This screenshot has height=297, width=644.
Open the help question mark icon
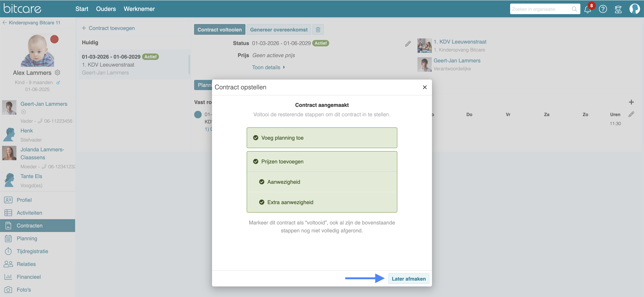(x=603, y=9)
